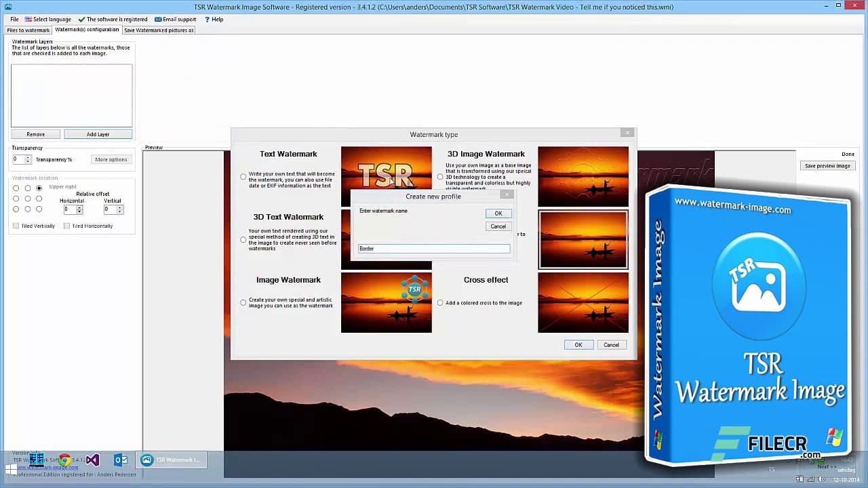The height and width of the screenshot is (488, 868).
Task: Select the upper right watermark location radio
Action: click(39, 188)
